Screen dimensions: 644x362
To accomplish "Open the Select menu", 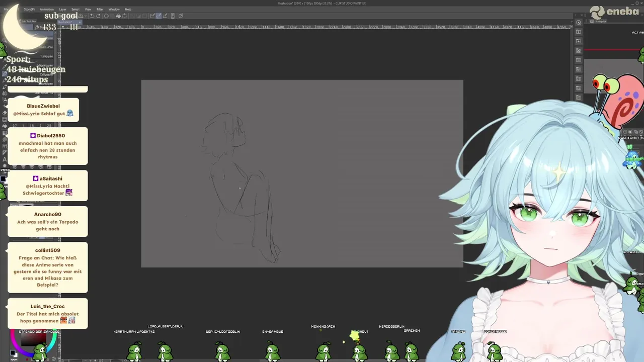I will coord(75,9).
